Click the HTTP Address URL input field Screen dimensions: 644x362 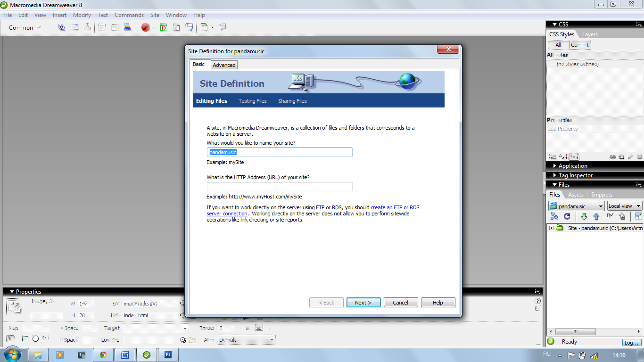(x=280, y=187)
